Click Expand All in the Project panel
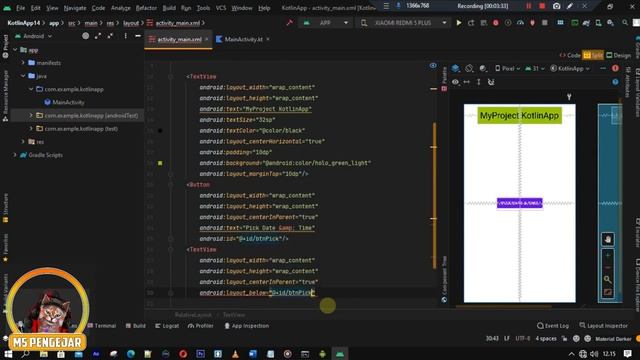The width and height of the screenshot is (640, 360). (98, 36)
